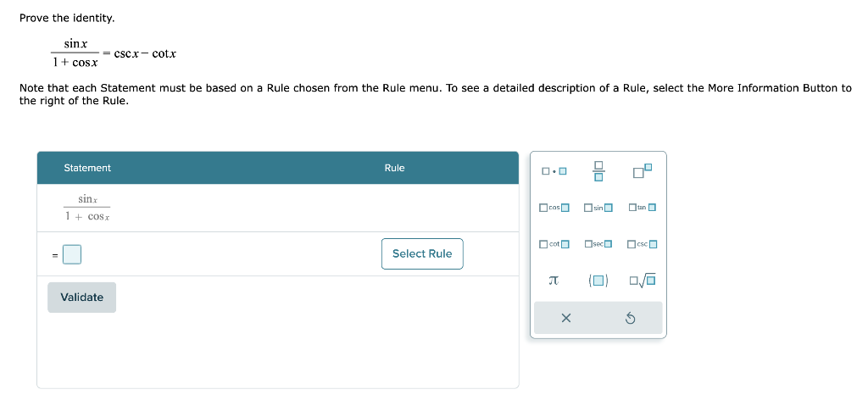Undo the last keypad action
This screenshot has width=868, height=395.
(630, 318)
